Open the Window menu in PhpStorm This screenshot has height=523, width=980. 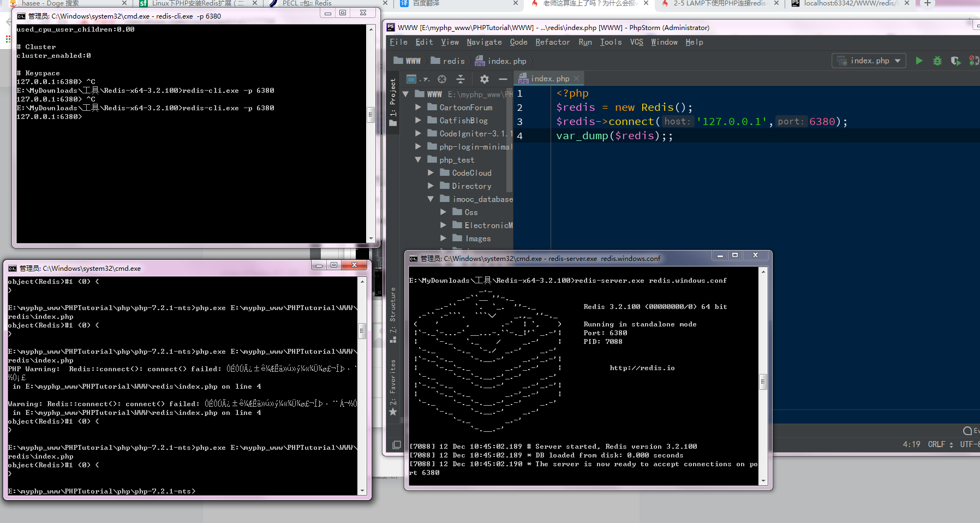(x=664, y=42)
